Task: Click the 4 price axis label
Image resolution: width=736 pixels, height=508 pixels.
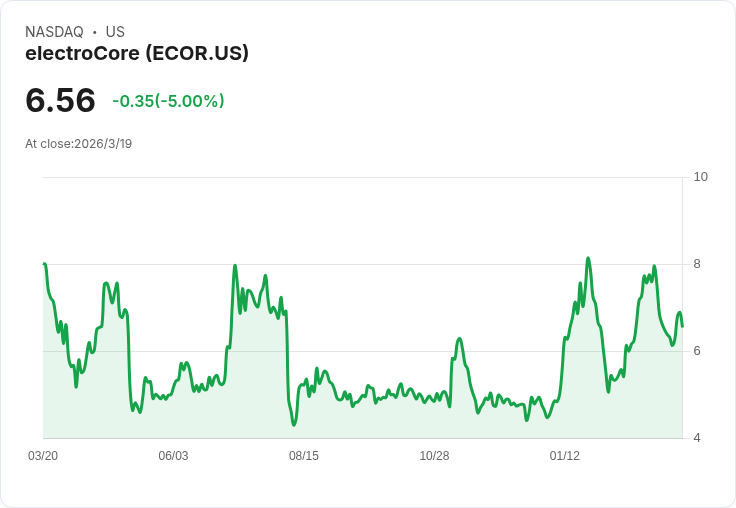Action: [697, 438]
